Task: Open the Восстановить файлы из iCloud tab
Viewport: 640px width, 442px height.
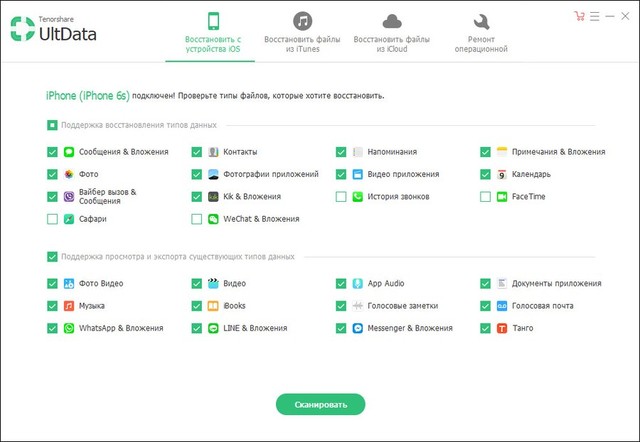Action: [391, 31]
